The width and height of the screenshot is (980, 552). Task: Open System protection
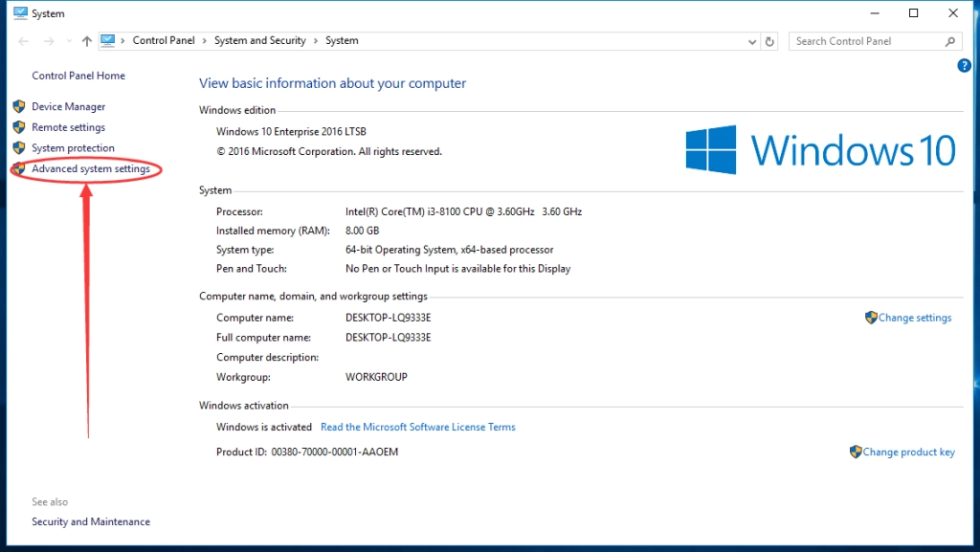(73, 148)
